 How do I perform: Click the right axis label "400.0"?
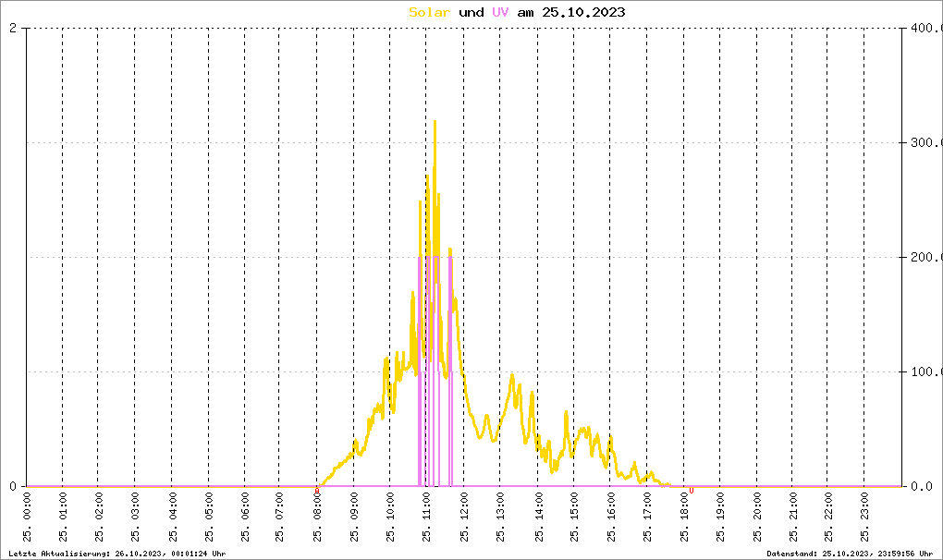point(926,29)
